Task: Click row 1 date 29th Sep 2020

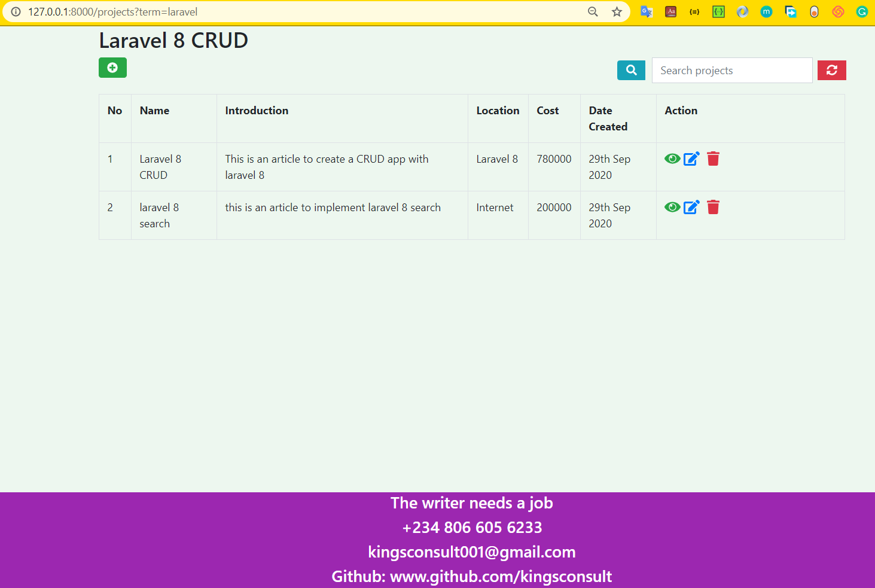Action: coord(609,167)
